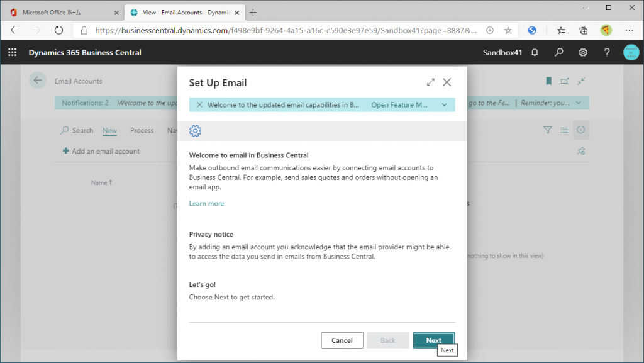Image resolution: width=644 pixels, height=363 pixels.
Task: Click the Open Feature Management link
Action: 399,104
